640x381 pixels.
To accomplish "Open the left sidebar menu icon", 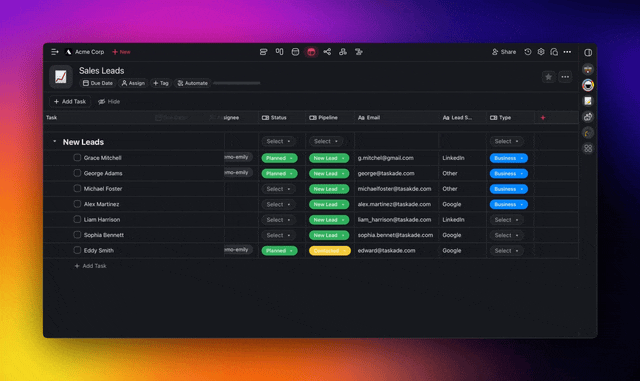I will tap(55, 52).
